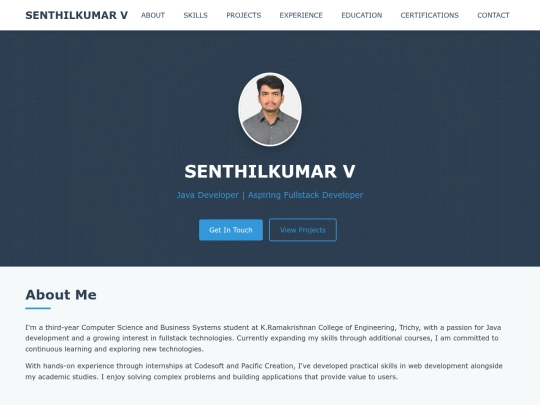Jump to the EDUCATION section link
The image size is (540, 405).
[362, 15]
